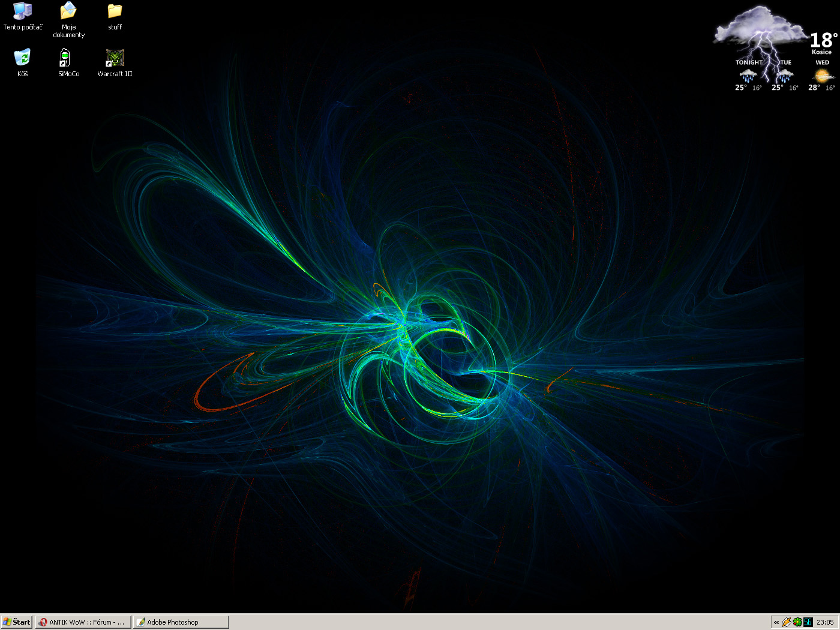Select the WED forecast sun icon
Screen dimensions: 840x630
822,76
